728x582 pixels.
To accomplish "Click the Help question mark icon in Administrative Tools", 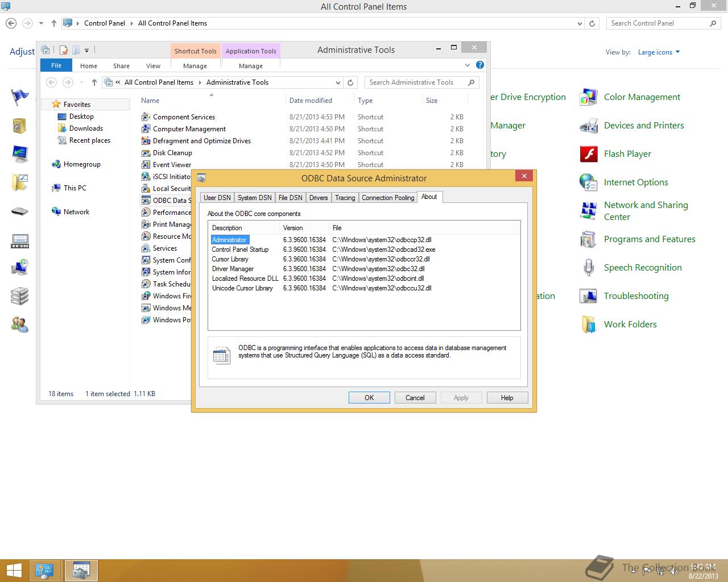I will (480, 65).
